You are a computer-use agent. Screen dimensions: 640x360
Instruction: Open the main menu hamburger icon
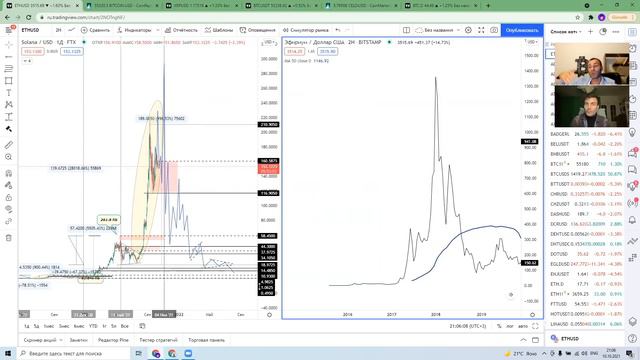[x=9, y=30]
